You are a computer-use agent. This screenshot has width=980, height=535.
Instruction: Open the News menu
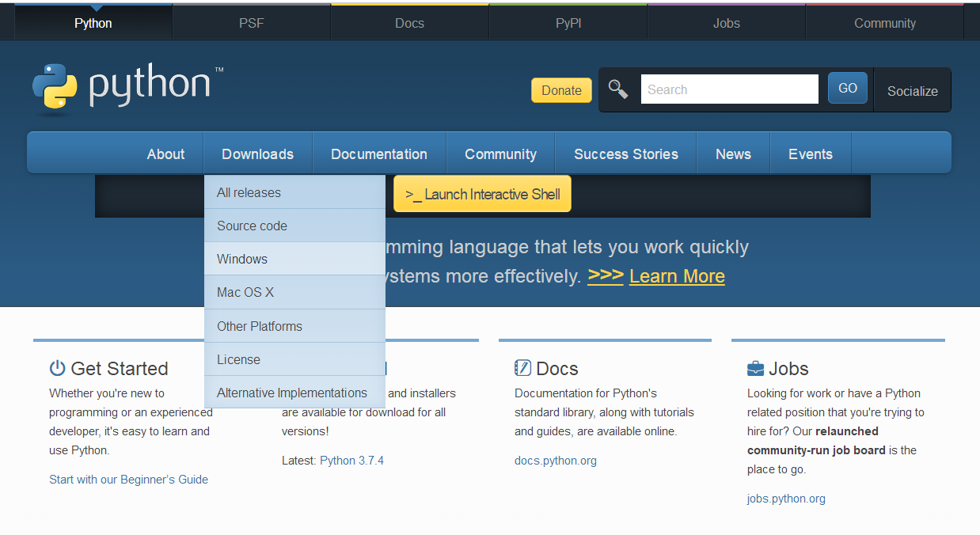(733, 154)
